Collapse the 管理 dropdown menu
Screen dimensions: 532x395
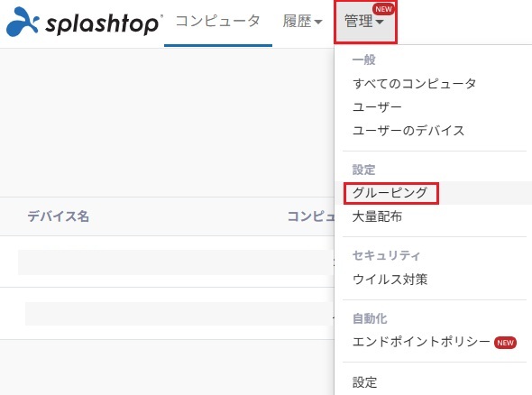tap(365, 22)
